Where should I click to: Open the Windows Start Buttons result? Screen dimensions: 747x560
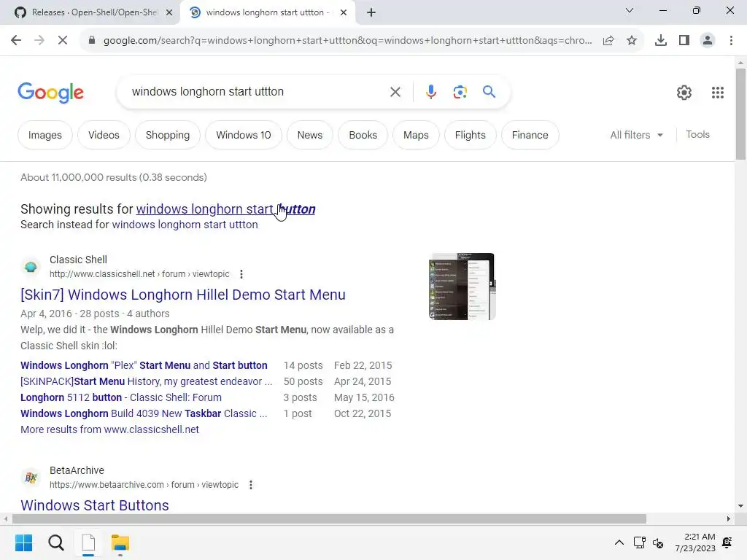coord(95,505)
